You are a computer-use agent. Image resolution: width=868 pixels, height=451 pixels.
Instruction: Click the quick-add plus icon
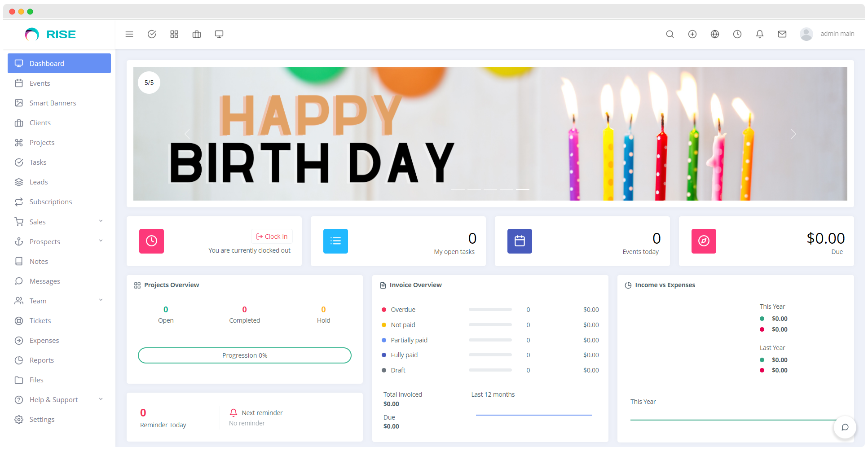click(x=692, y=34)
